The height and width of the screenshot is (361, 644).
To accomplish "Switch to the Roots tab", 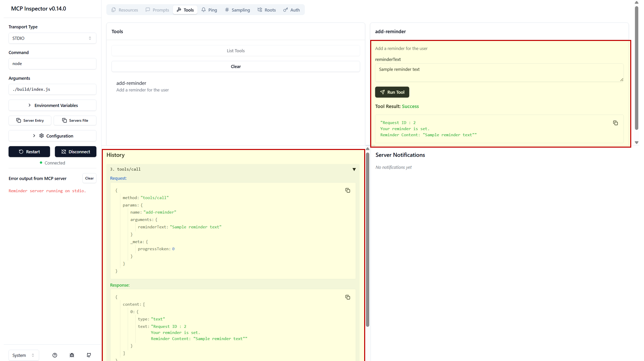I will point(267,10).
